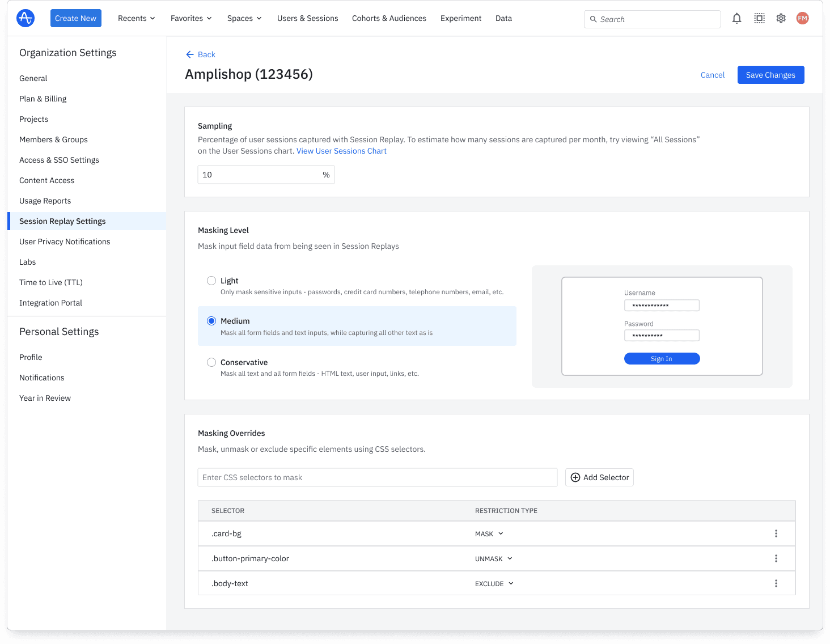The image size is (830, 644).
Task: Open the three-dot menu for .button-primary-color row
Action: pyautogui.click(x=776, y=558)
